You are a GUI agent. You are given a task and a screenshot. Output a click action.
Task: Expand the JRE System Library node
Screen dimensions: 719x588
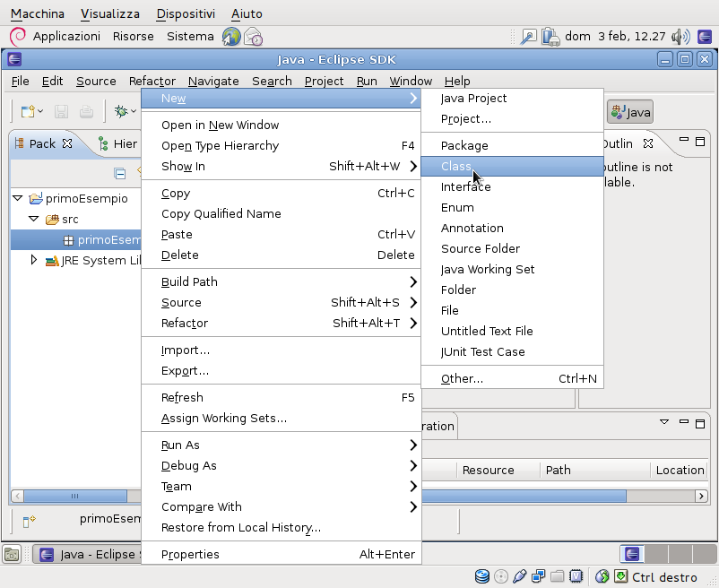(x=33, y=260)
